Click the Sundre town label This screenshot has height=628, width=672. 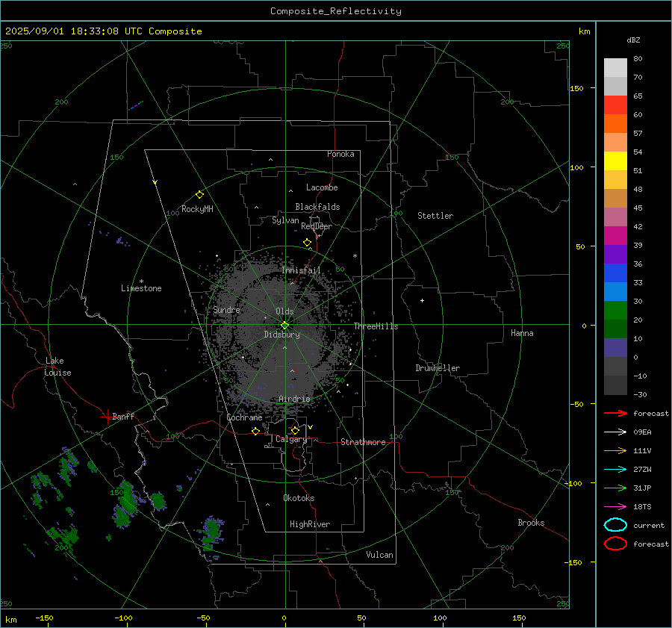(x=226, y=310)
